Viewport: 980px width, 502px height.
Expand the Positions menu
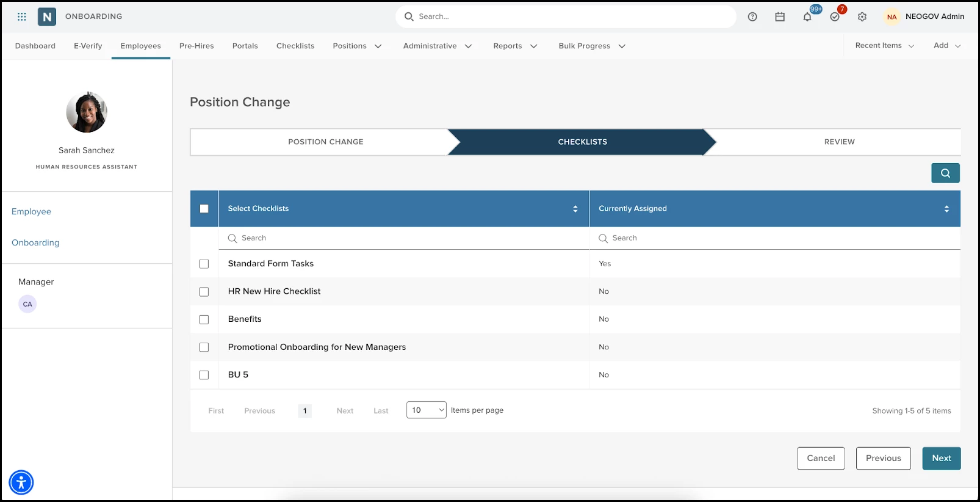click(x=357, y=46)
